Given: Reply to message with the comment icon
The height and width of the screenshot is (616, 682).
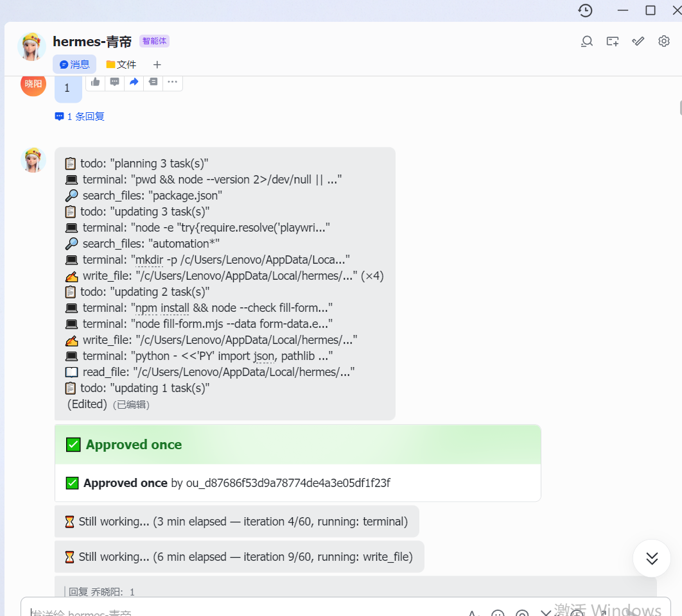Looking at the screenshot, I should (115, 81).
